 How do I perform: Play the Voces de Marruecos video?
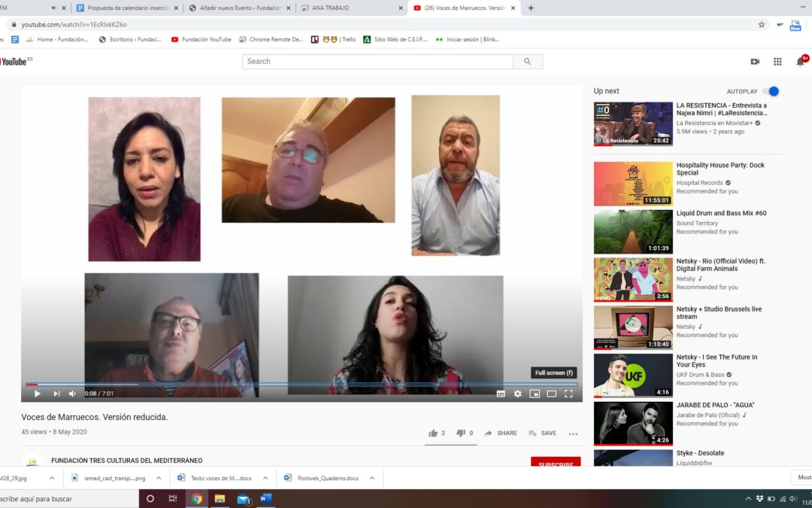point(38,394)
